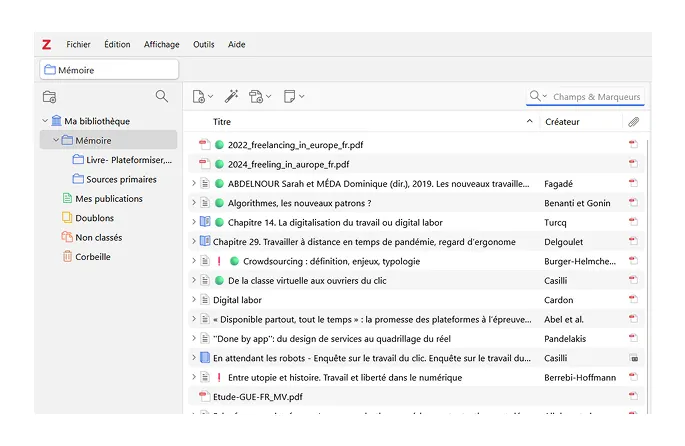The width and height of the screenshot is (685, 446).
Task: Expand the Crowdsourcing row
Action: (x=194, y=261)
